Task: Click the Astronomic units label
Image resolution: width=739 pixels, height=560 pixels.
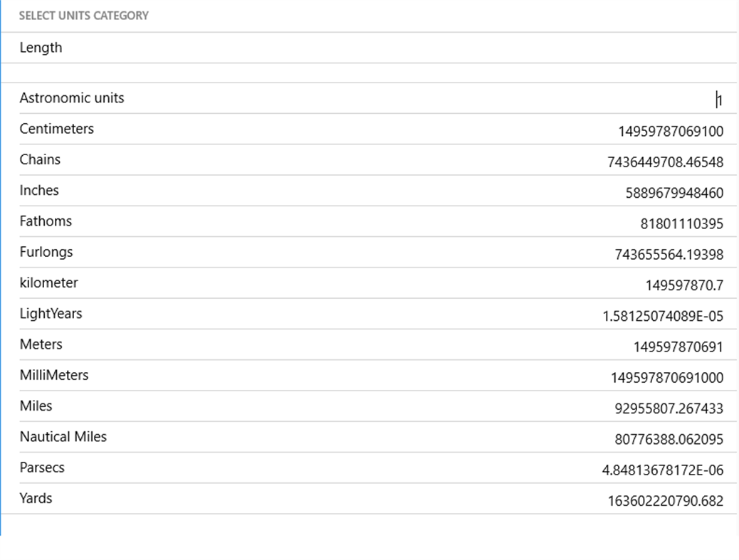Action: [x=71, y=97]
